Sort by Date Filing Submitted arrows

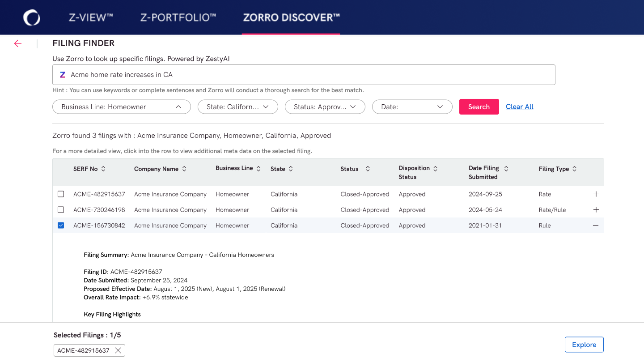click(x=506, y=168)
